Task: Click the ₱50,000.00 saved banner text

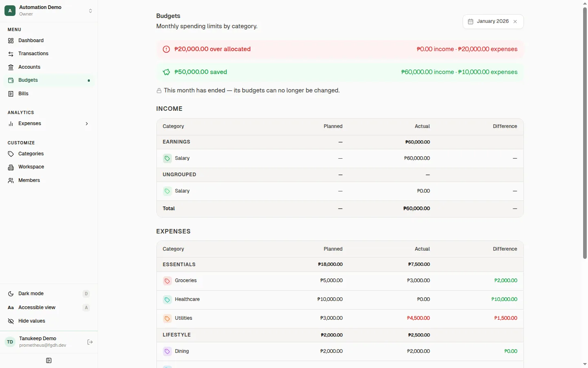Action: (x=200, y=72)
